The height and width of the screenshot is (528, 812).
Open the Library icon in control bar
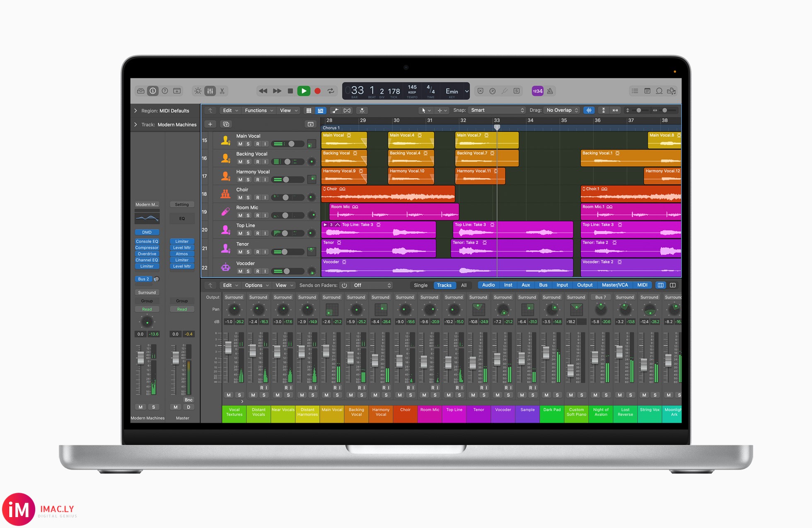coord(141,91)
